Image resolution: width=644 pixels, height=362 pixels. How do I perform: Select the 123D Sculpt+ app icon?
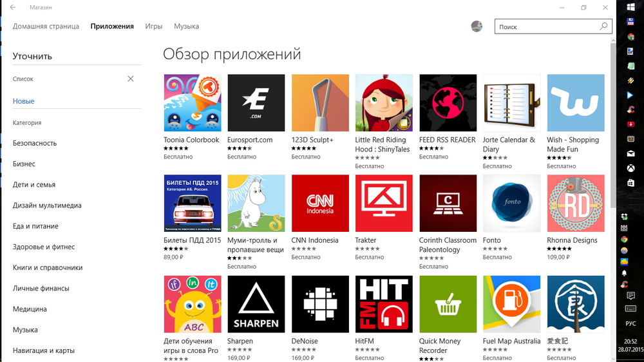(x=320, y=103)
